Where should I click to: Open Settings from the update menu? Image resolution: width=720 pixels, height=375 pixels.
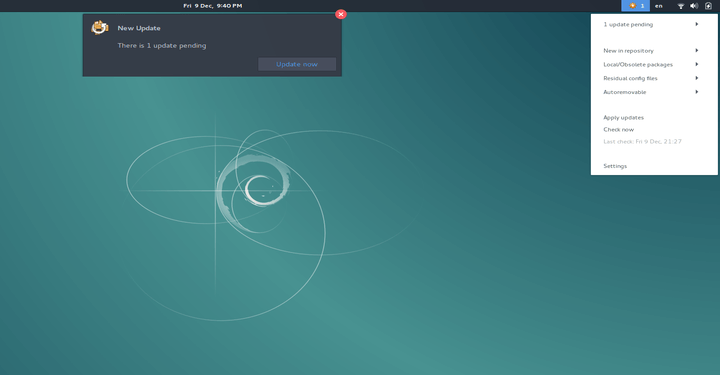pos(615,166)
